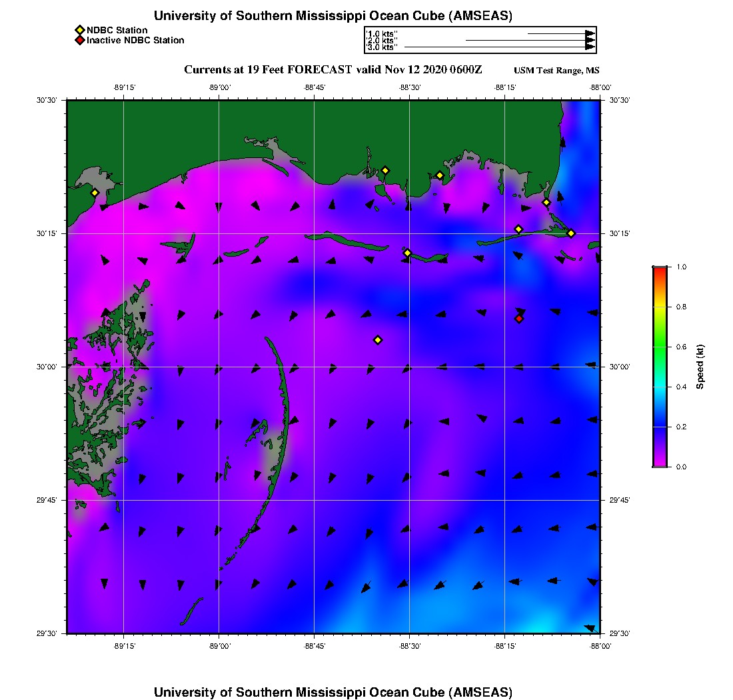
Task: Click the red top of the speed color bar
Action: [659, 270]
